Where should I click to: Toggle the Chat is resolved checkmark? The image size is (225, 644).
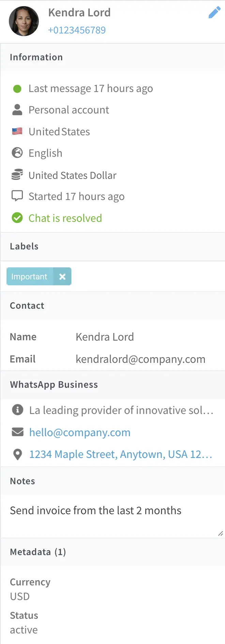pyautogui.click(x=17, y=218)
